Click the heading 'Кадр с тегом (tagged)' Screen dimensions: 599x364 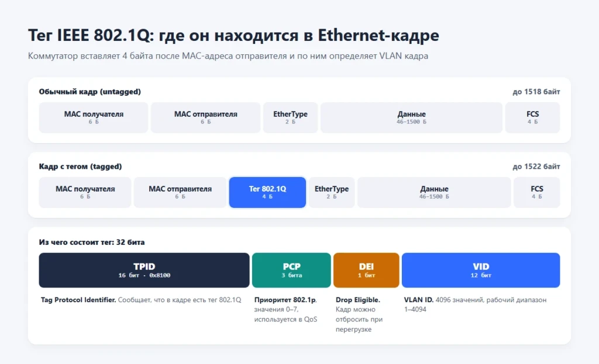coord(80,167)
